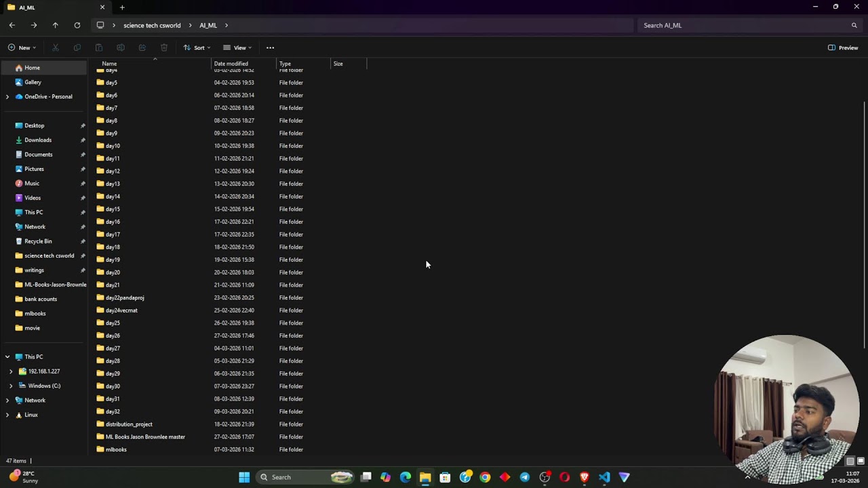Click the search magnifier icon
868x488 pixels.
click(854, 25)
